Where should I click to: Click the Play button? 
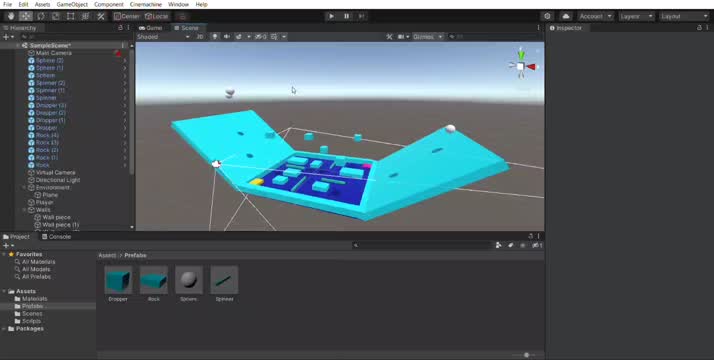point(331,16)
